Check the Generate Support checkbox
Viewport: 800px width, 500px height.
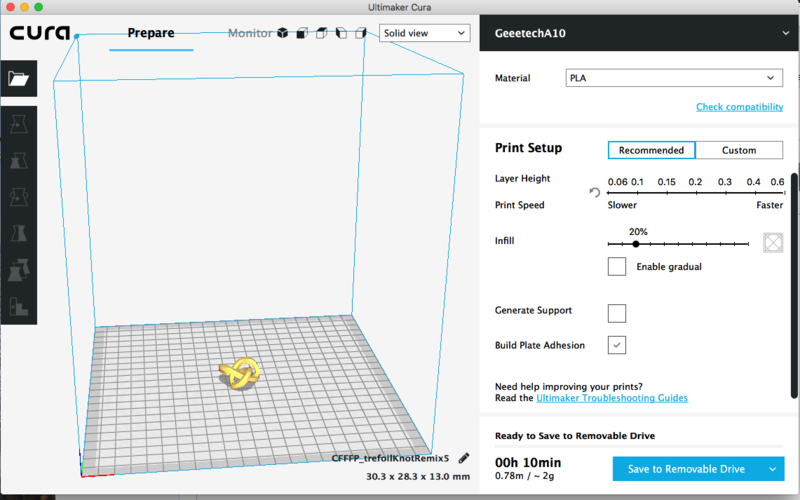(x=617, y=313)
